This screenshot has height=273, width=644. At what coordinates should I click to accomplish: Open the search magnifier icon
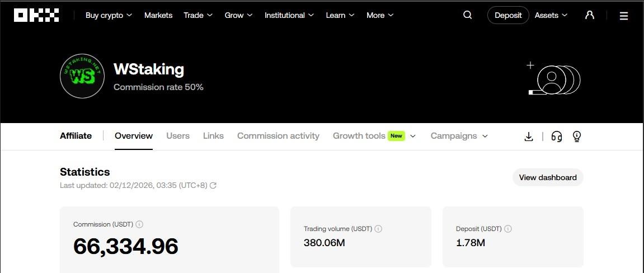point(467,15)
